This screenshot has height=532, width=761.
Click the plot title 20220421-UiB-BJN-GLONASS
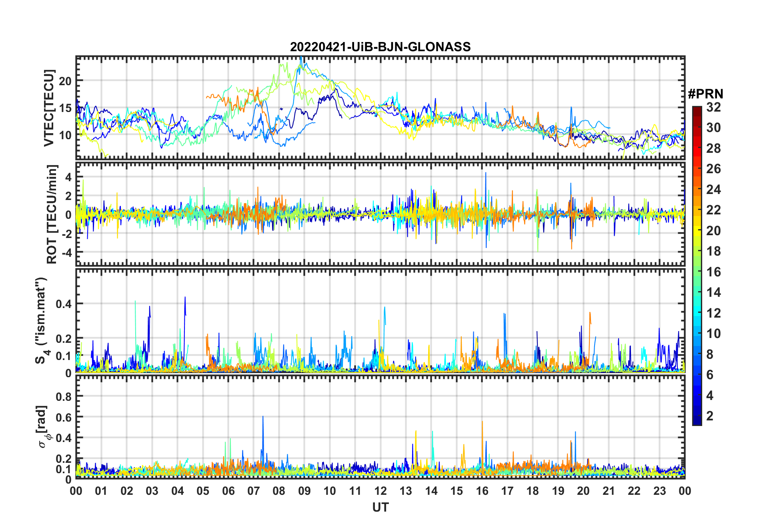pos(380,47)
